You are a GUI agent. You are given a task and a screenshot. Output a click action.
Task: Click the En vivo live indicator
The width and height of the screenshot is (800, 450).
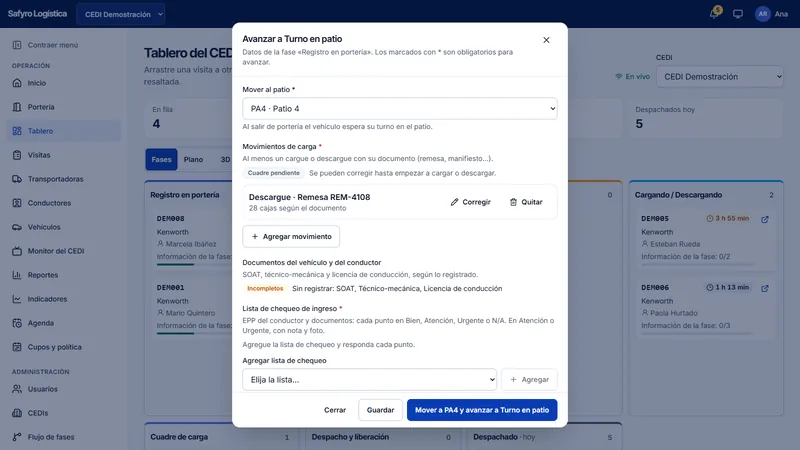(x=633, y=77)
